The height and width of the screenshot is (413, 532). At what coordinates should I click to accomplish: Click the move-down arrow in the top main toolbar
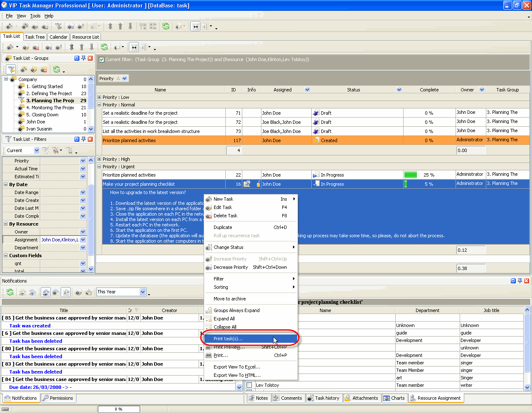(130, 26)
